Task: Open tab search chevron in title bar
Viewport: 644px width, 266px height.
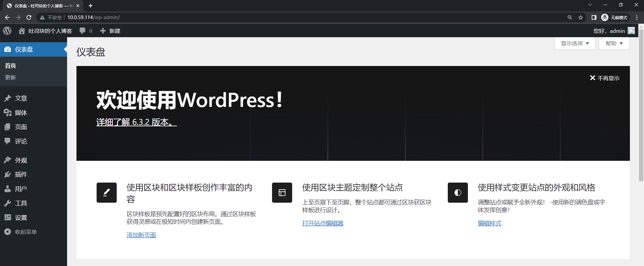Action: pyautogui.click(x=590, y=5)
